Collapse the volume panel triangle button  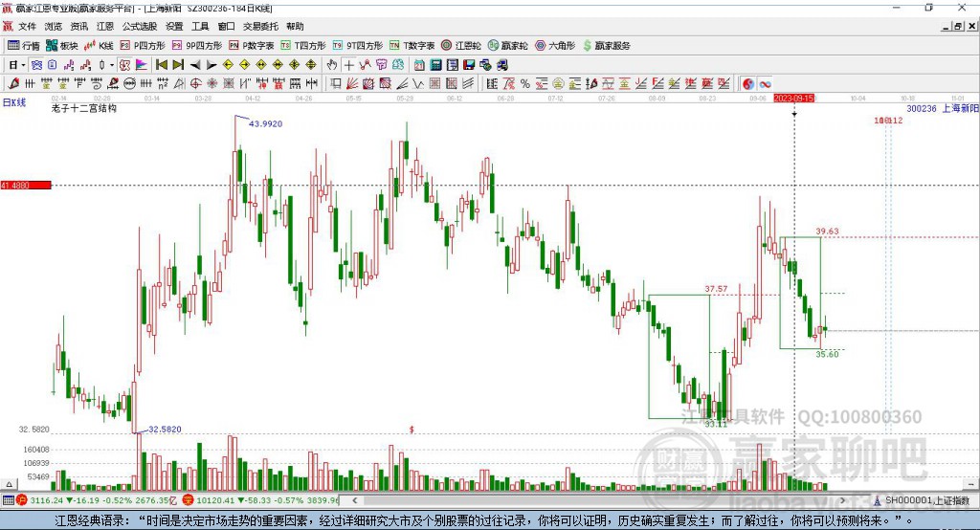pos(9,484)
